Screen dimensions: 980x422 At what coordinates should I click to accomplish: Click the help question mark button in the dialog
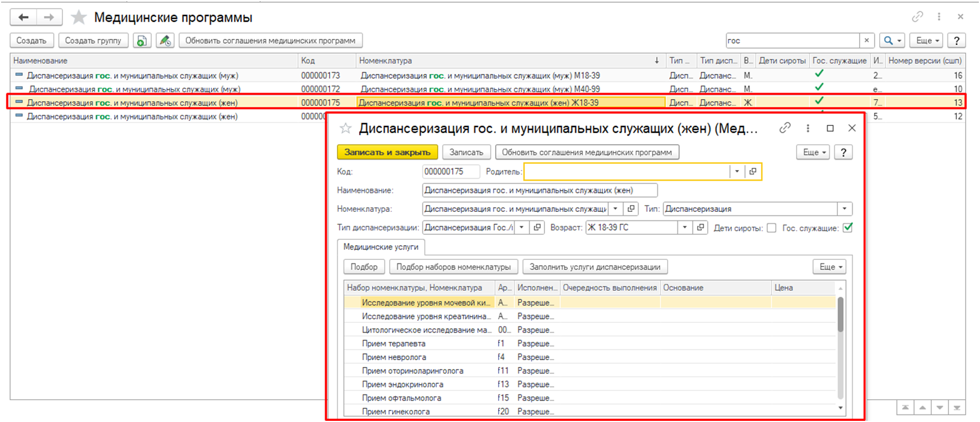click(843, 152)
